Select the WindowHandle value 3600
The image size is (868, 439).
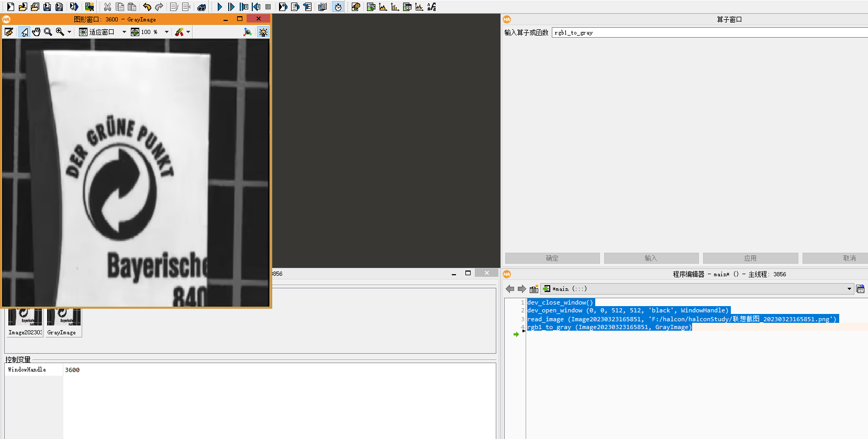tap(72, 370)
